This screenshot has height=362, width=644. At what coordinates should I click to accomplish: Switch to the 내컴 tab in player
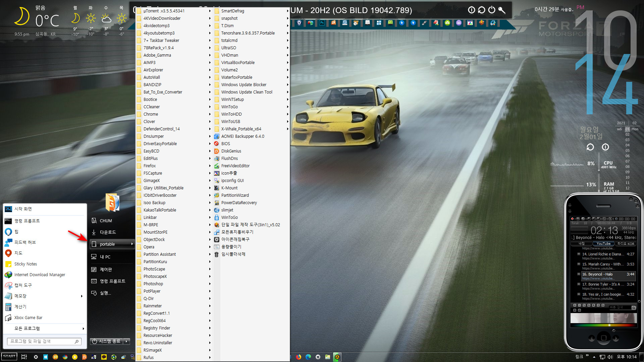582,244
